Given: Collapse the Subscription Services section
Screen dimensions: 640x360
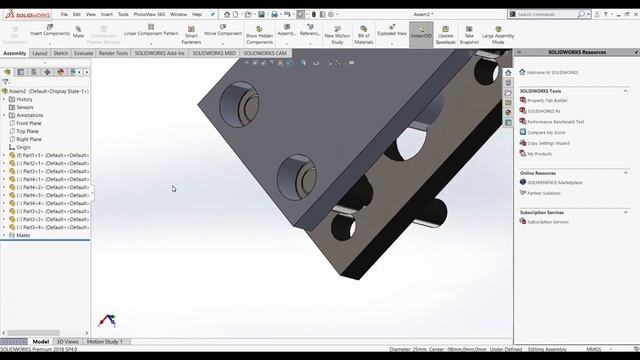Looking at the screenshot, I should 626,213.
